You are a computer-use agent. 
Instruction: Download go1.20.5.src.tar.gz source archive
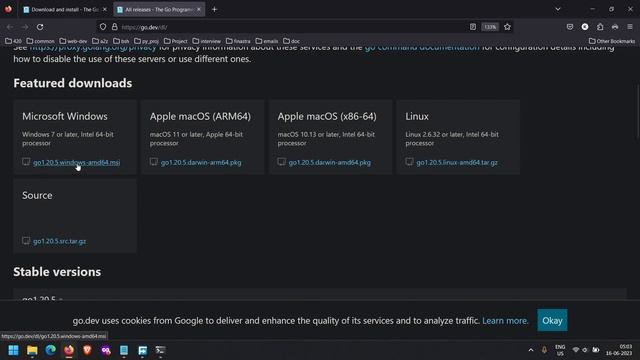click(60, 241)
